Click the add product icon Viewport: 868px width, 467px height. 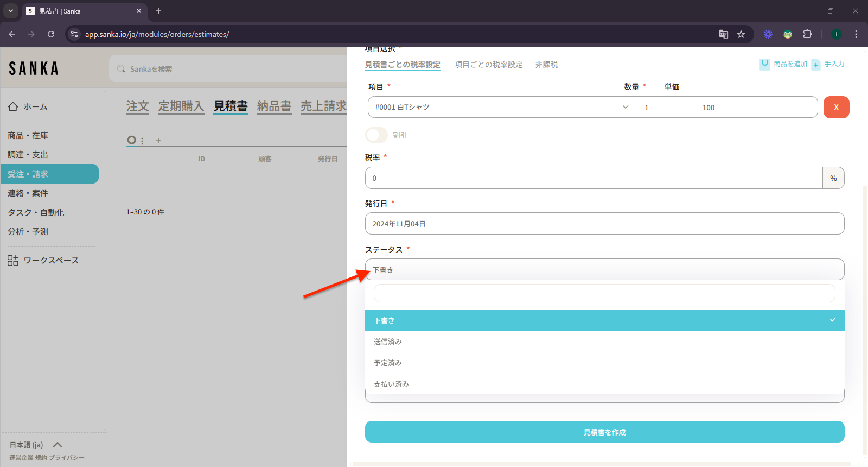point(764,64)
